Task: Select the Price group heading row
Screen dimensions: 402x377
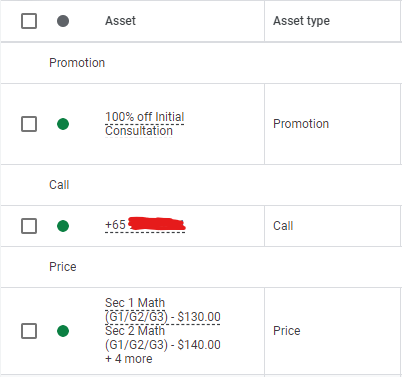Action: 201,267
